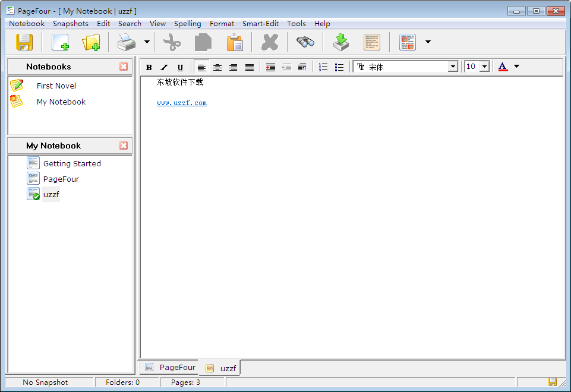Open the Format menu

coord(222,24)
